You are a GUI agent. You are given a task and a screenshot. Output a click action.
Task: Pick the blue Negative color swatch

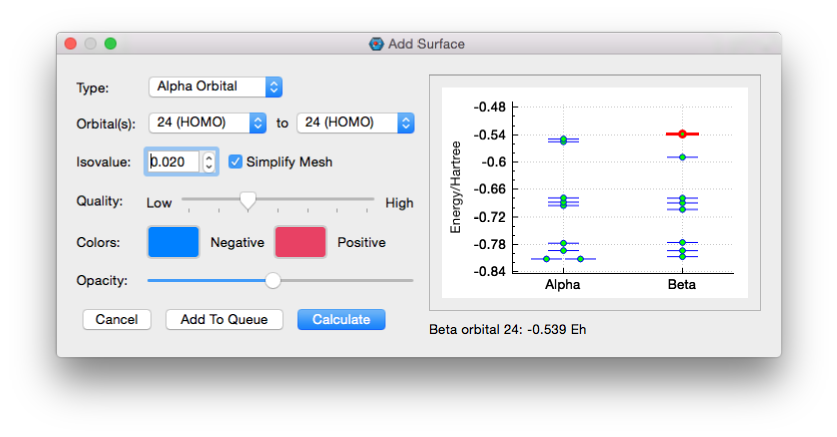click(173, 242)
